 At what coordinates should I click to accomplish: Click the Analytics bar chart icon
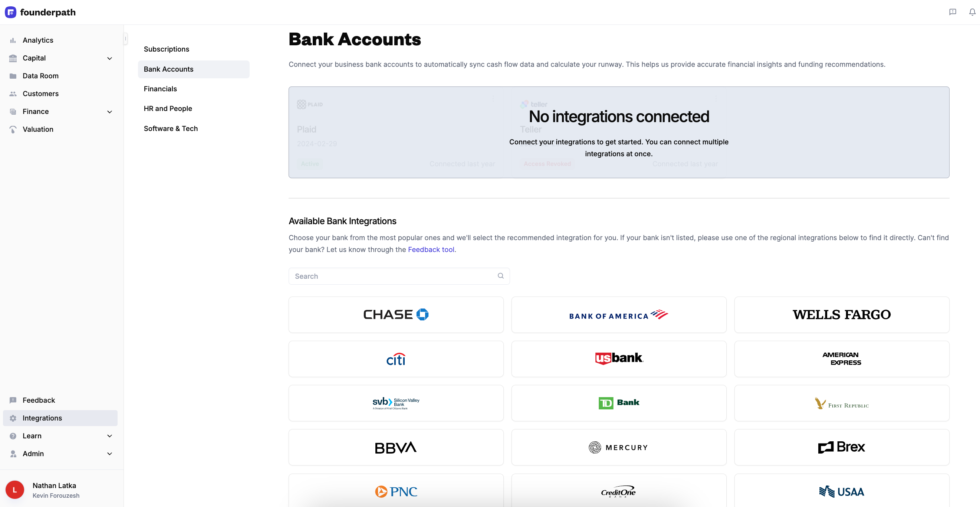tap(13, 40)
